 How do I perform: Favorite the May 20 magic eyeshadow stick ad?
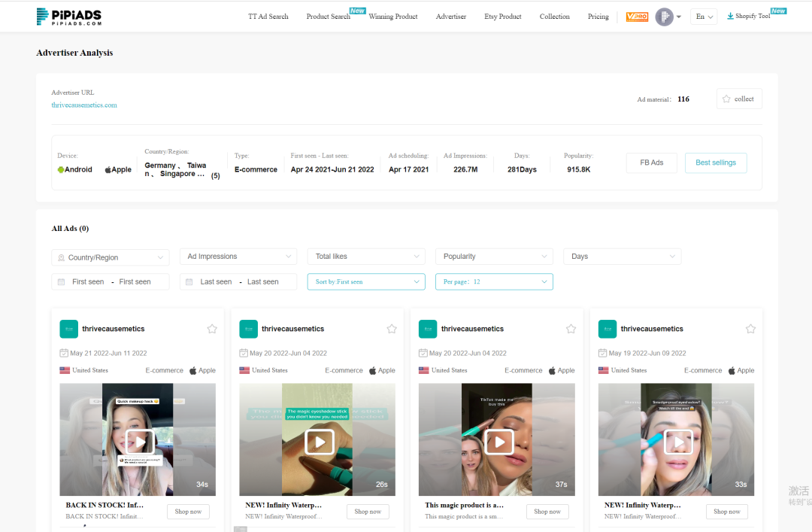coord(392,329)
